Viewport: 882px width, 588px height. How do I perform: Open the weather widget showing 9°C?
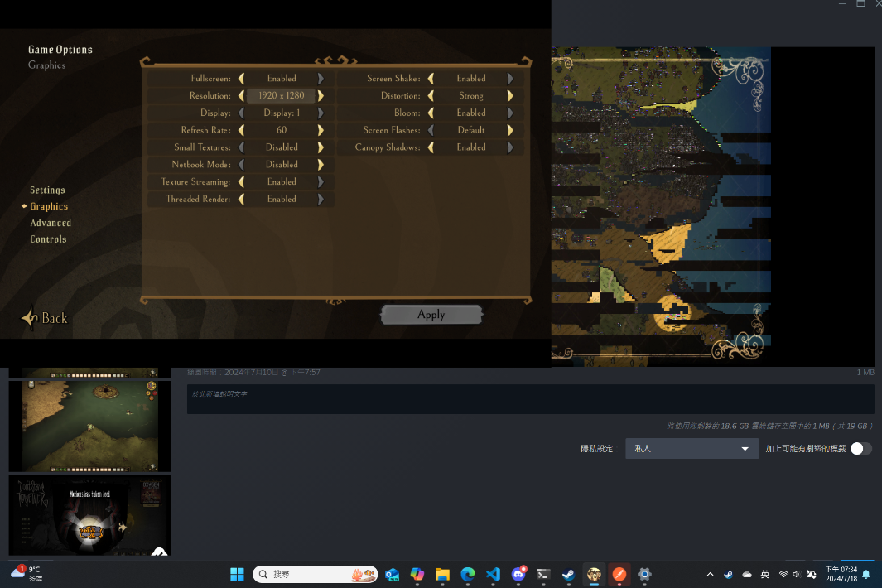coord(27,574)
